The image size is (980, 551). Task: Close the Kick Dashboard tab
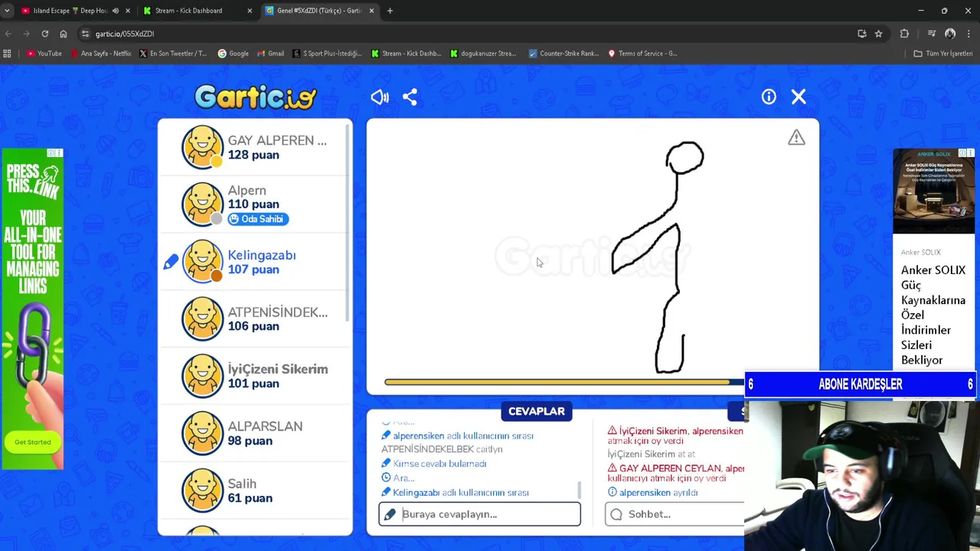point(250,11)
